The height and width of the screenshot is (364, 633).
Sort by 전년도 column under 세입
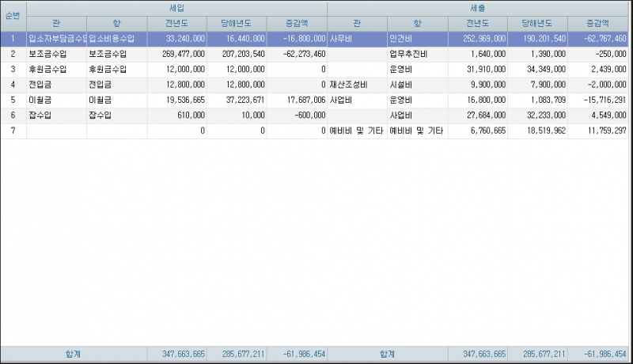(176, 24)
